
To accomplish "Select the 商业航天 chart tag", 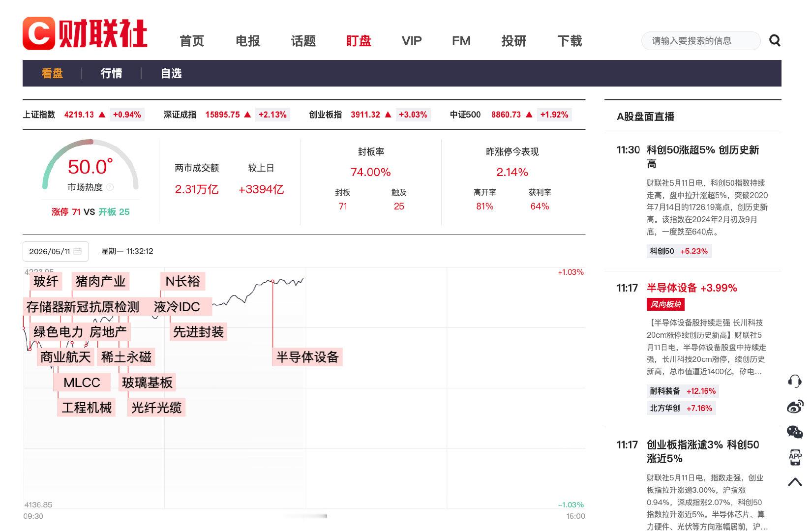I will click(x=65, y=357).
